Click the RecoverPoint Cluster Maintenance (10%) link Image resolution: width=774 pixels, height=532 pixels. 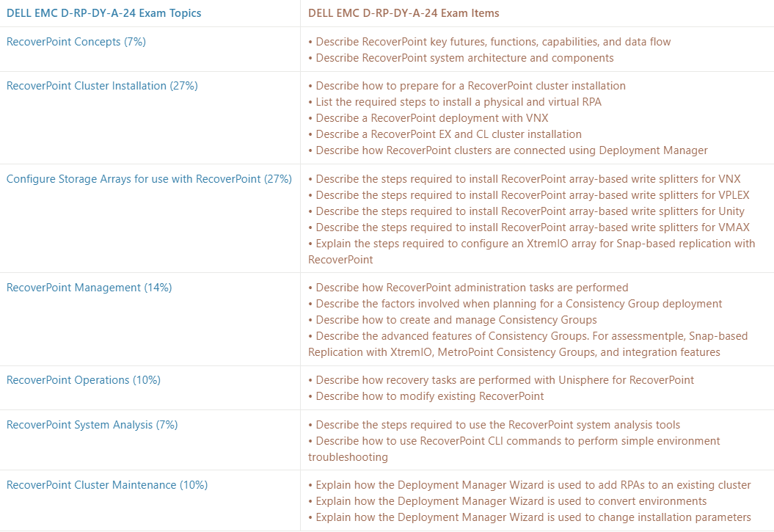[107, 485]
